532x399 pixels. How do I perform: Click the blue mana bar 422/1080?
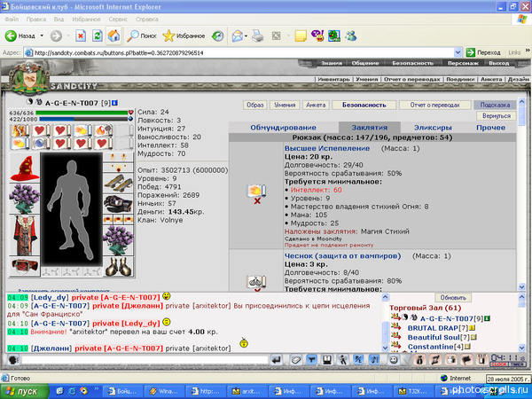83,119
